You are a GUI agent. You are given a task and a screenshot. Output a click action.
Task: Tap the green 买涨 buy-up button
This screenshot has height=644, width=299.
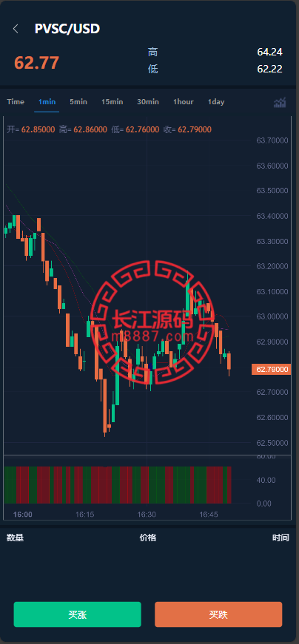tap(77, 614)
